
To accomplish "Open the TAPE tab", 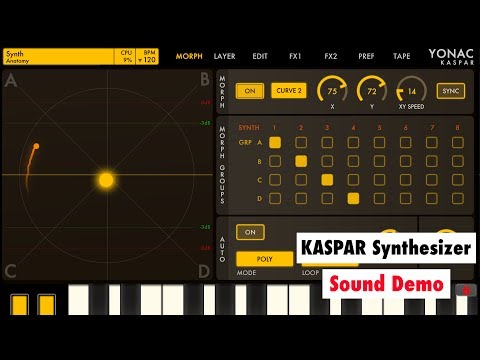I will click(401, 56).
